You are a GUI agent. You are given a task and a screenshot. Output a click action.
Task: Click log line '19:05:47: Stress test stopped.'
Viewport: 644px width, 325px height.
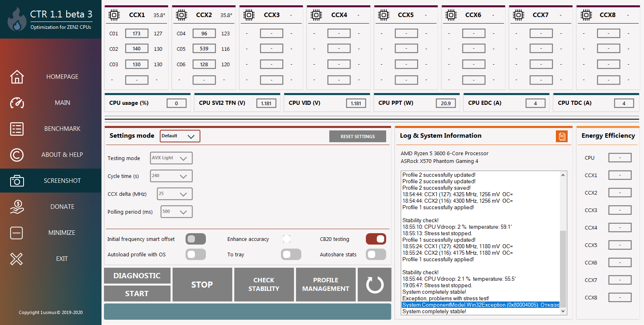pyautogui.click(x=437, y=286)
